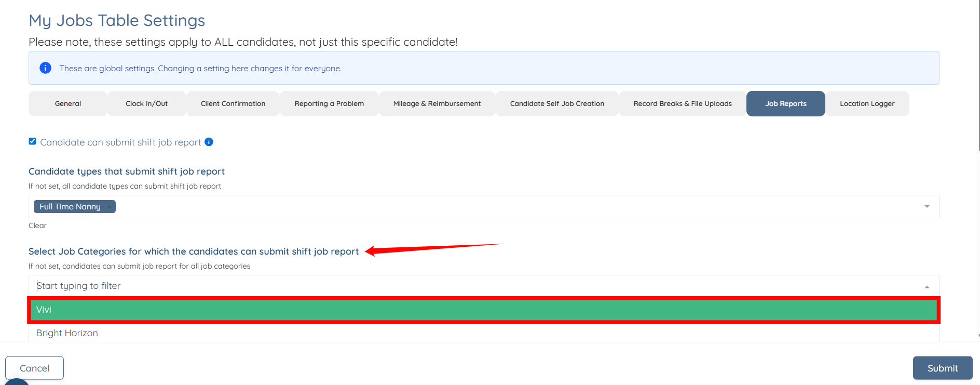Click the Cancel button
The width and height of the screenshot is (980, 385).
point(35,368)
